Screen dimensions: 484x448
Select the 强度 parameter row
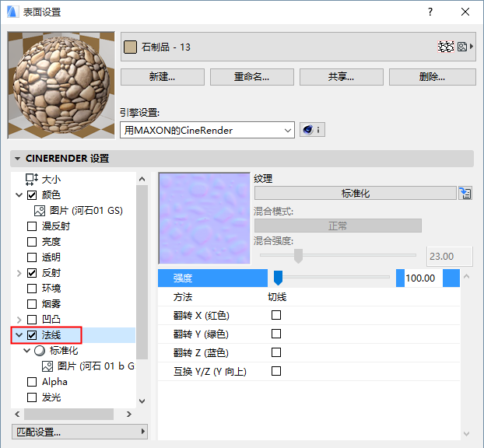(x=309, y=278)
